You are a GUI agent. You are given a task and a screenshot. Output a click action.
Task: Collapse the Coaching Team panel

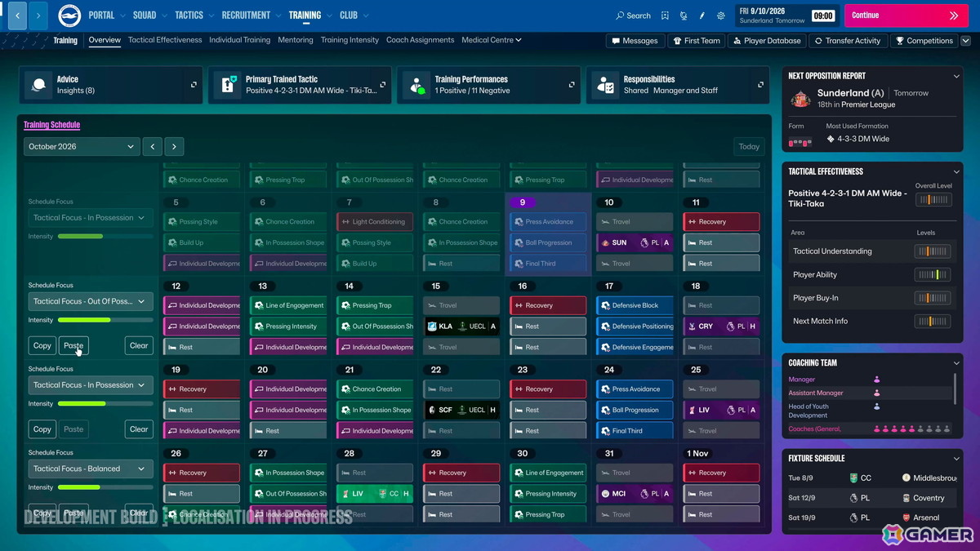click(956, 363)
